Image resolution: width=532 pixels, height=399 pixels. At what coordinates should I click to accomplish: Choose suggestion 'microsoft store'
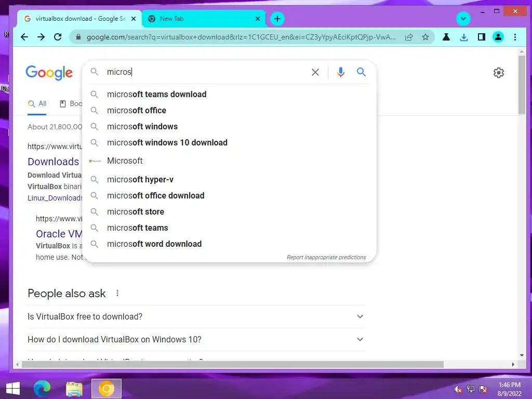click(229, 212)
